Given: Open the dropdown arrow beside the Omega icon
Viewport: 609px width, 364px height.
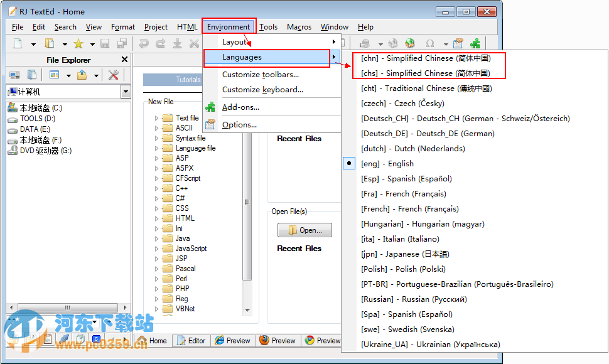Looking at the screenshot, I should coord(446,44).
